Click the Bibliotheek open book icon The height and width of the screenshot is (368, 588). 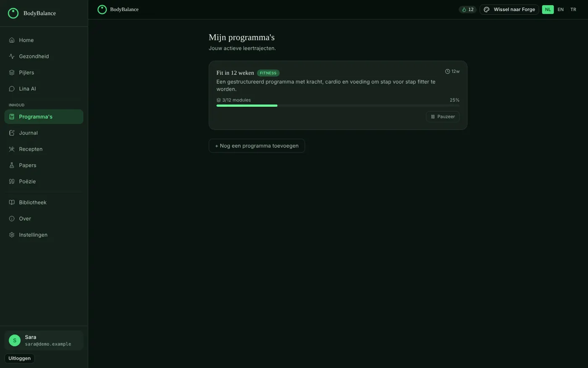point(12,202)
